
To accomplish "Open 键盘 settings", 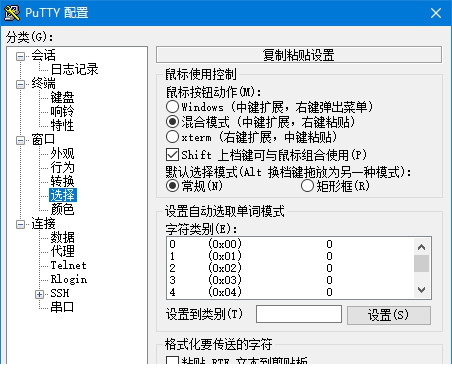I will pos(62,97).
